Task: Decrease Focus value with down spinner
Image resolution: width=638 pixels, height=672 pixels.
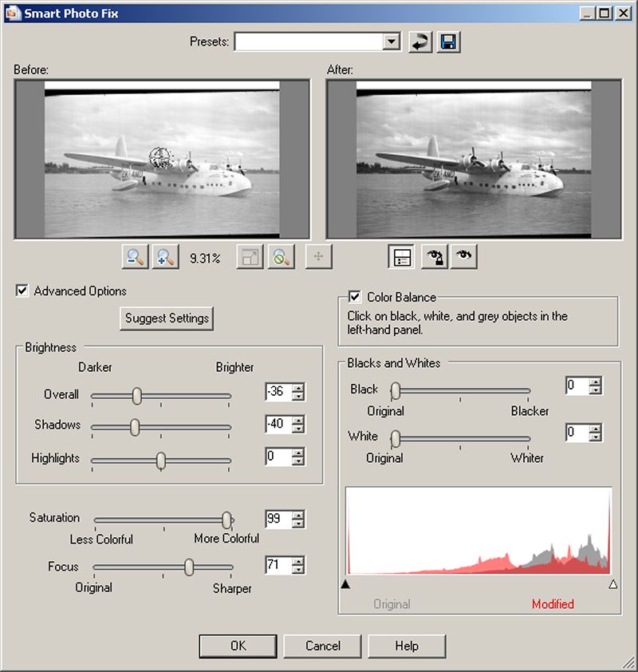Action: [x=298, y=570]
